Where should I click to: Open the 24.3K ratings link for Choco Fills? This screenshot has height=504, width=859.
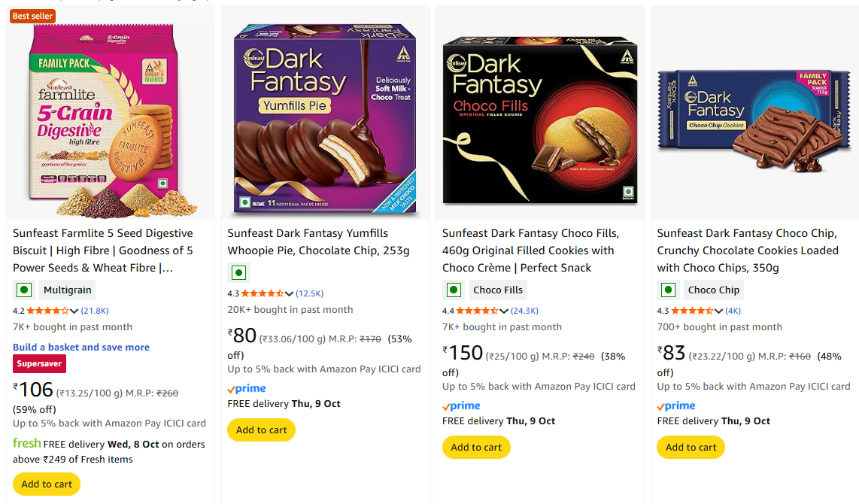point(525,311)
